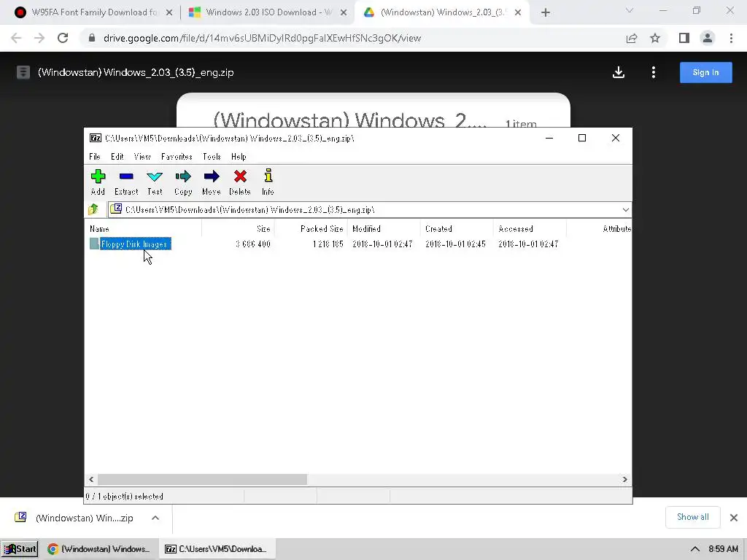Open a new browser tab
Image resolution: width=747 pixels, height=560 pixels.
[546, 13]
